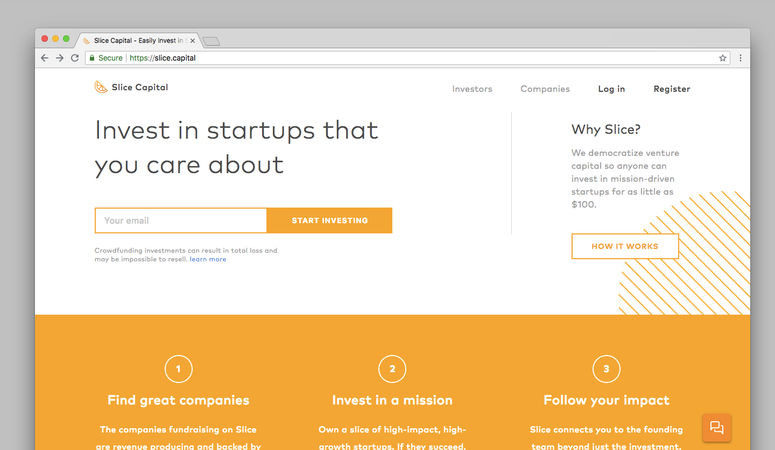Bookmark this page with the star icon

pos(722,58)
